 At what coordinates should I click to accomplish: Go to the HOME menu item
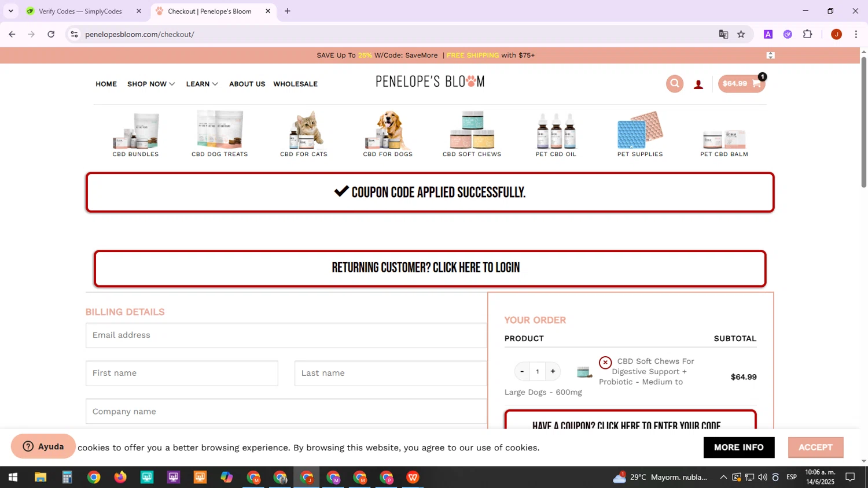point(106,84)
